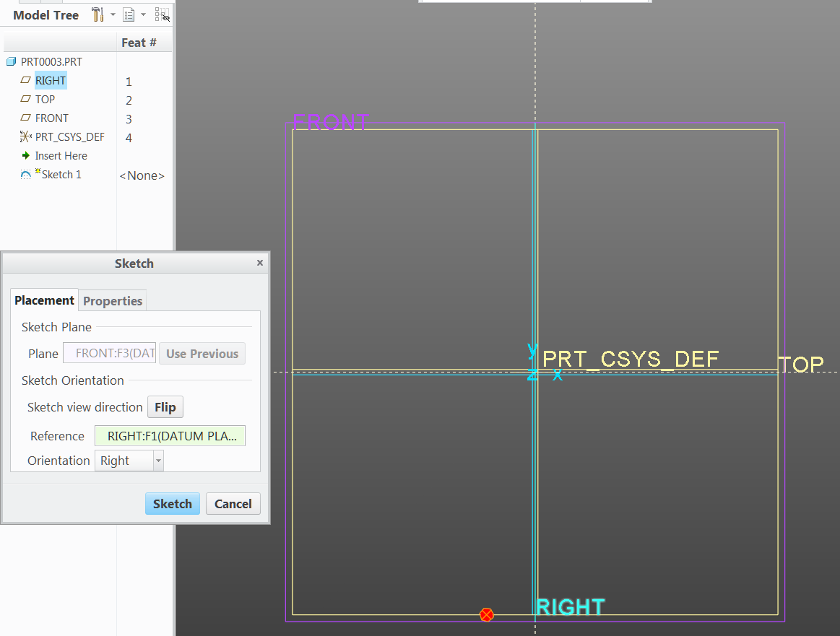Select FRONT datum plane in tree
840x636 pixels.
(52, 118)
